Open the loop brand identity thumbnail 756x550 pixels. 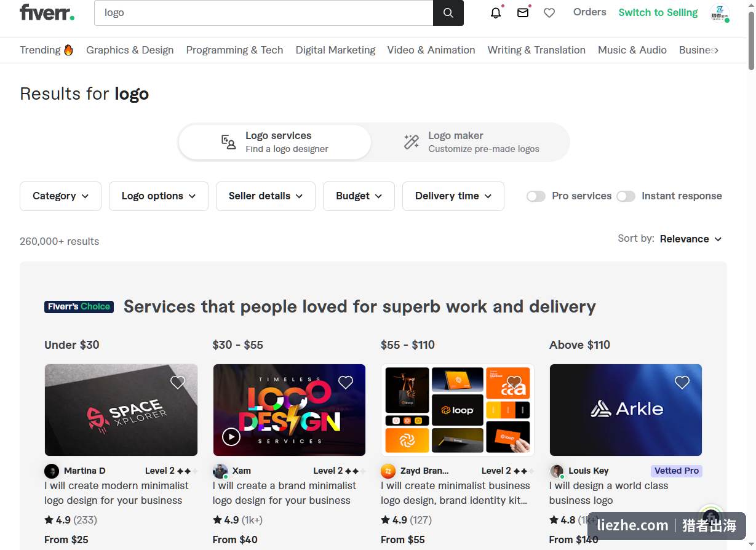click(457, 410)
